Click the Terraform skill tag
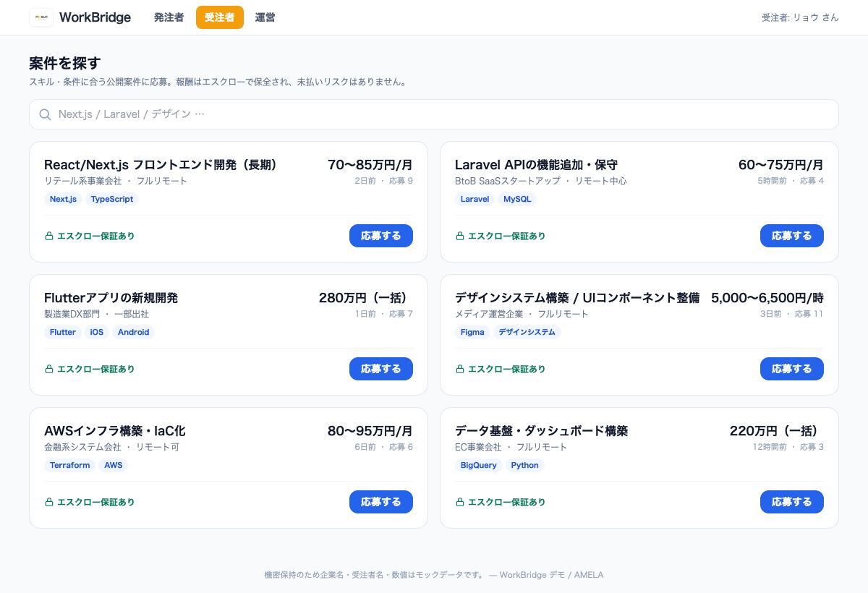 coord(70,465)
